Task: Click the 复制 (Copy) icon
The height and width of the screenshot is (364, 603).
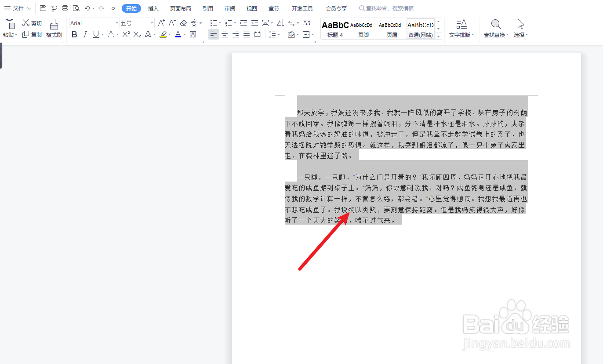Action: click(25, 35)
